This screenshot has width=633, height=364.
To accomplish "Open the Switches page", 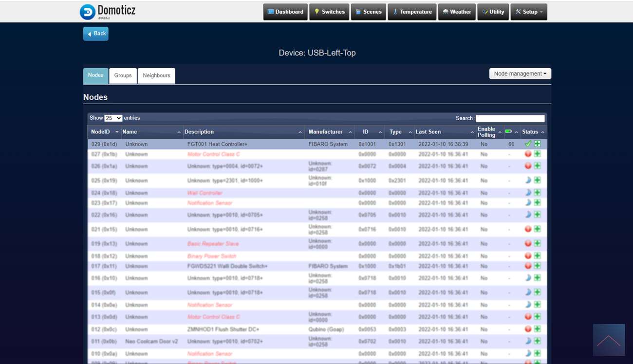I will point(329,12).
